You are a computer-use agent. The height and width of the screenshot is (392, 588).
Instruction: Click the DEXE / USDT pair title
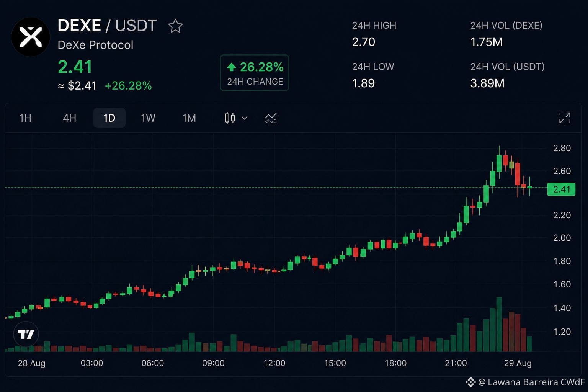coord(107,26)
